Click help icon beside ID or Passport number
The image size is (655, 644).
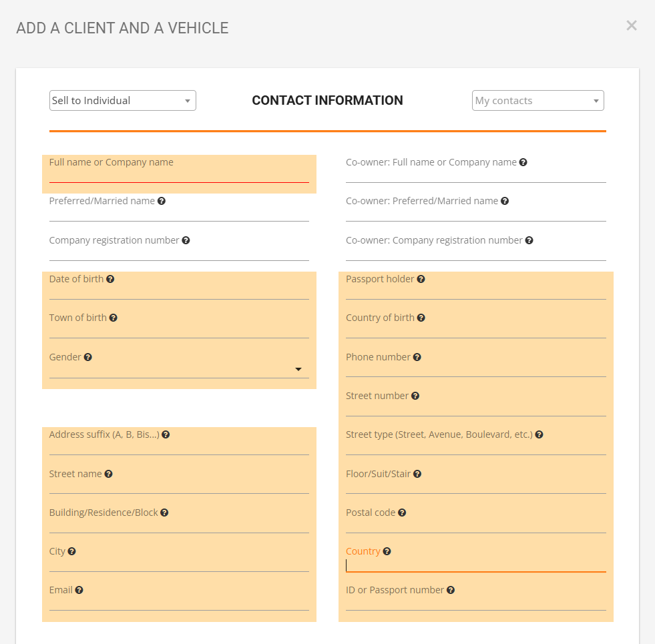(451, 590)
